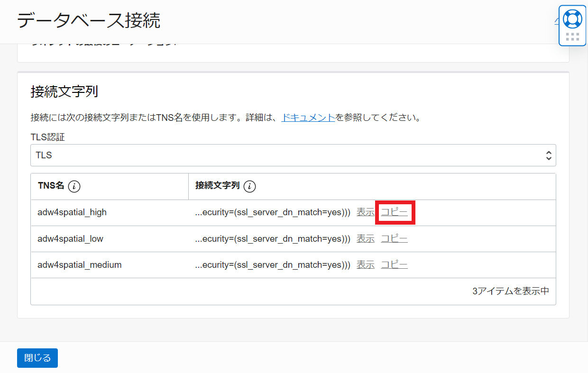
Task: Click the 接続文字列 column header
Action: click(x=218, y=186)
